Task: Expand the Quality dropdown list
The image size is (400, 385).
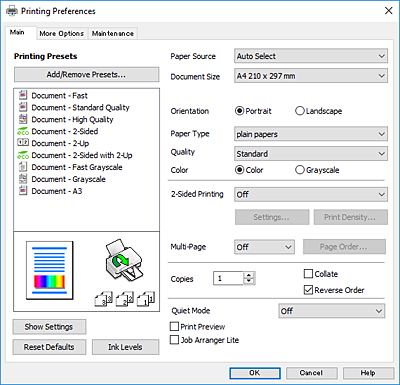Action: 311,154
